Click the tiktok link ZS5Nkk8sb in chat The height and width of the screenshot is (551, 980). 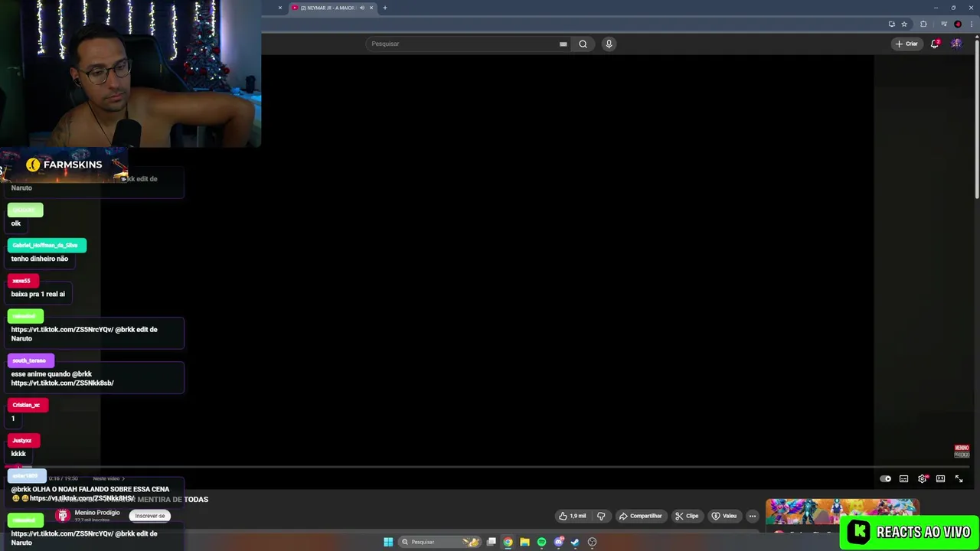62,383
